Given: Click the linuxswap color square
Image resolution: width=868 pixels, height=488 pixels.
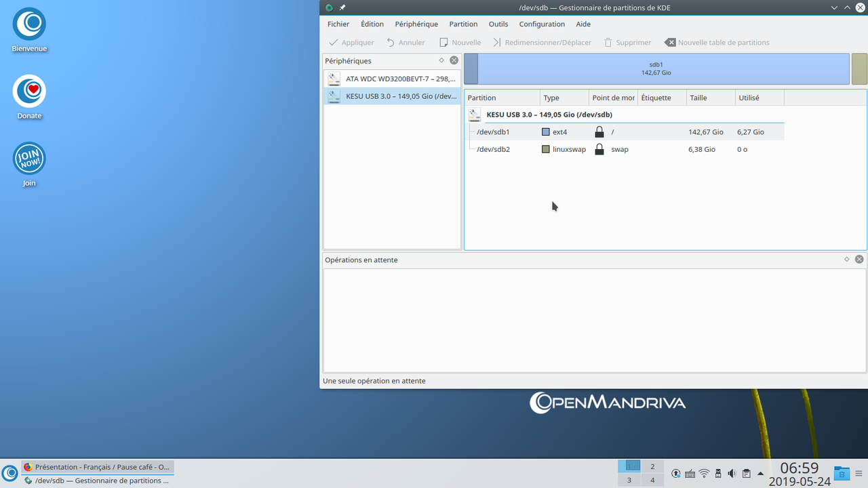Looking at the screenshot, I should pos(546,149).
